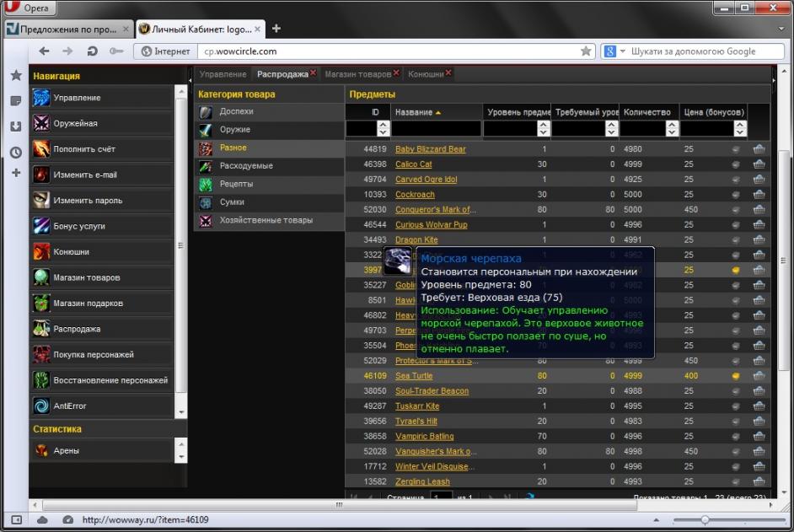Open the Opera history clock panel icon
The width and height of the screenshot is (794, 532).
tap(16, 153)
